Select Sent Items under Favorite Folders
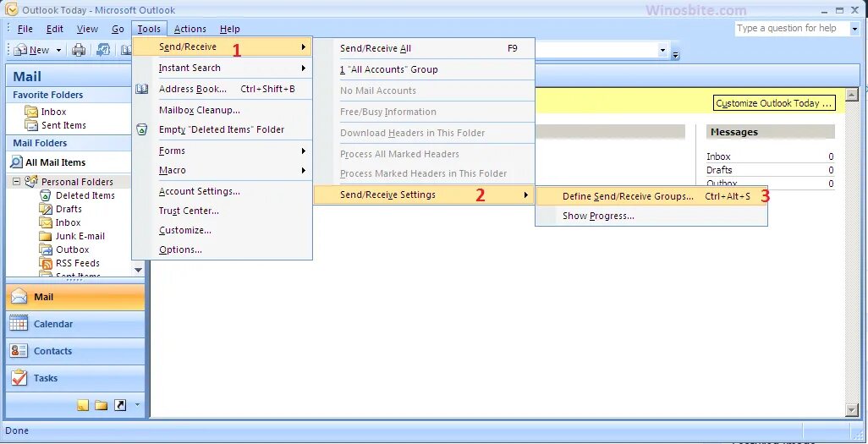 pos(63,126)
